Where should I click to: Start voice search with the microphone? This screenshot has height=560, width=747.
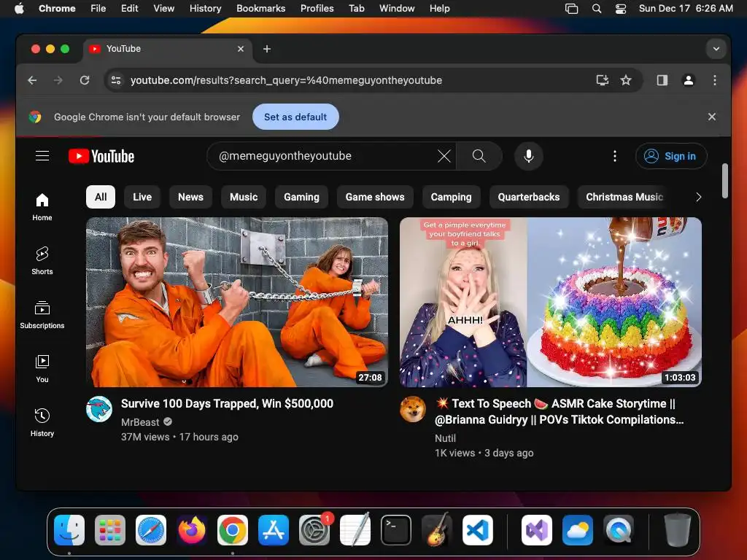(528, 156)
